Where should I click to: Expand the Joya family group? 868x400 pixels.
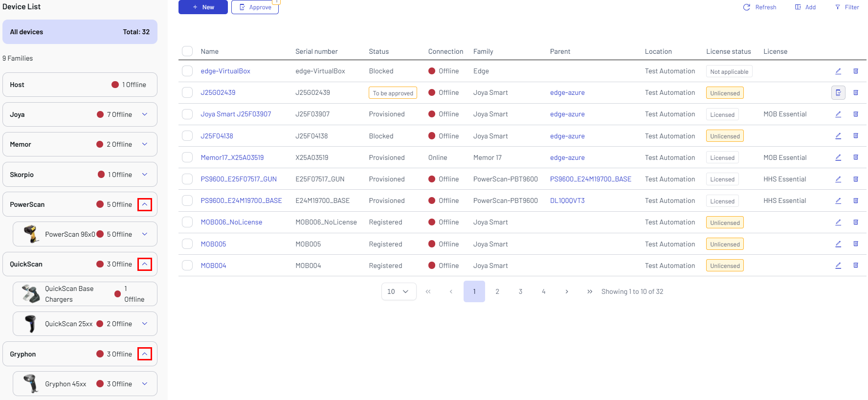(145, 114)
